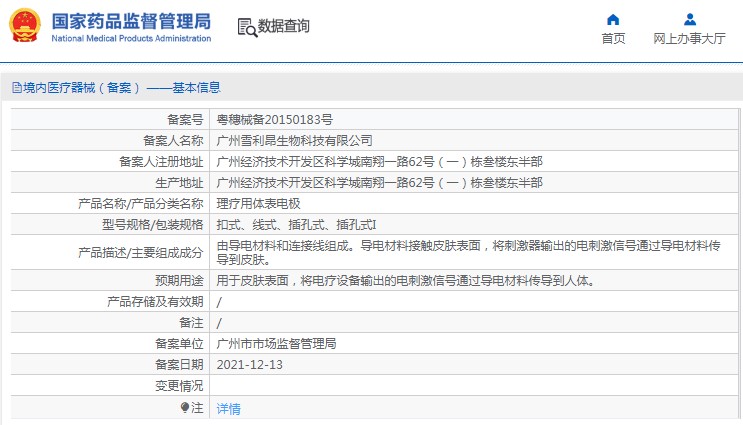Click the 预期用途 label
Image resolution: width=743 pixels, height=425 pixels.
click(180, 281)
